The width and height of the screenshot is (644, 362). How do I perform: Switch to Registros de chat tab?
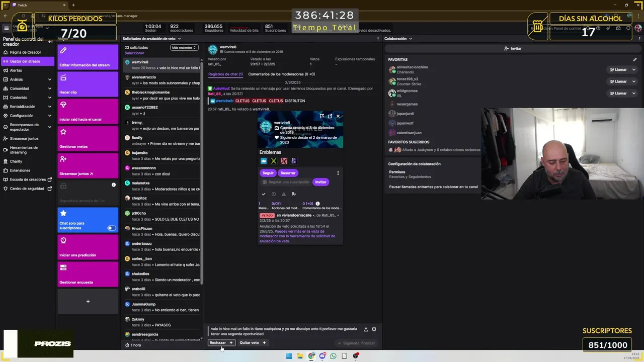(x=225, y=74)
